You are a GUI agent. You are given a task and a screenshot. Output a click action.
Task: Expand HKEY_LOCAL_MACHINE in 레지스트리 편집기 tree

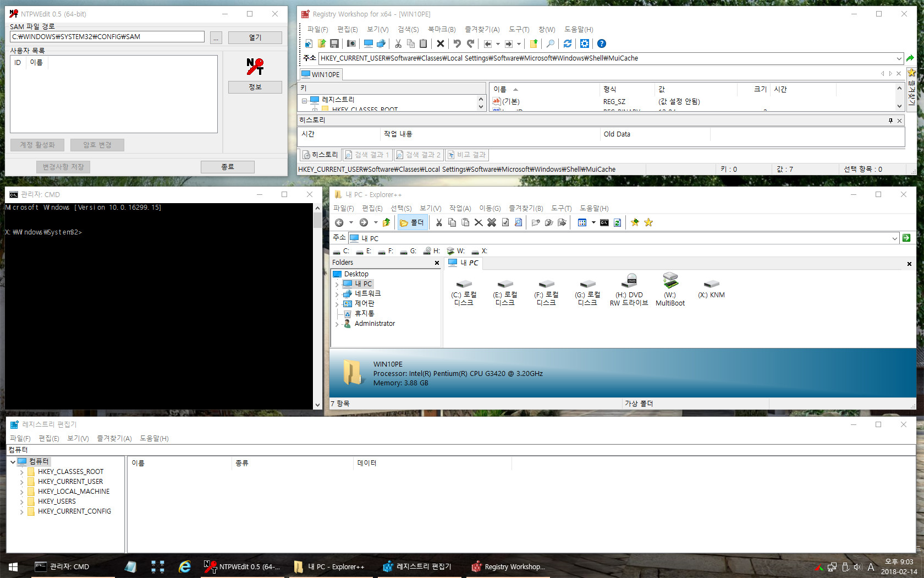pyautogui.click(x=22, y=492)
